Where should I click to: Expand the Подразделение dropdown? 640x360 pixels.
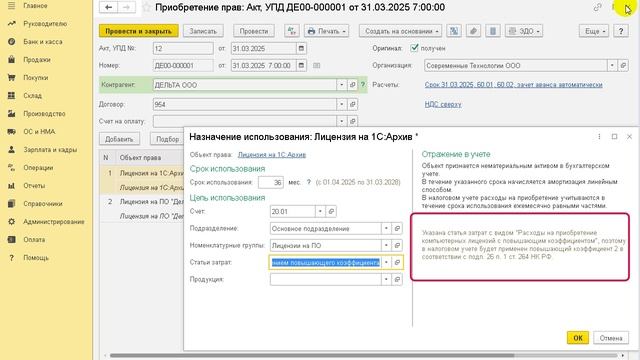[x=386, y=229]
